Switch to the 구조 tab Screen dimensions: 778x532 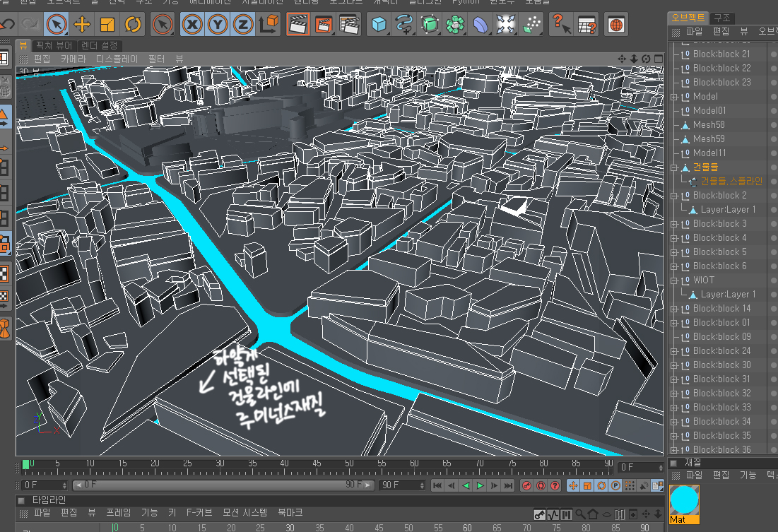(x=722, y=18)
